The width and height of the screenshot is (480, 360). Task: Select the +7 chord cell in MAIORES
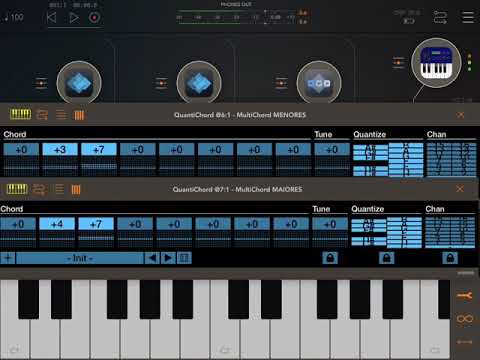click(x=96, y=224)
